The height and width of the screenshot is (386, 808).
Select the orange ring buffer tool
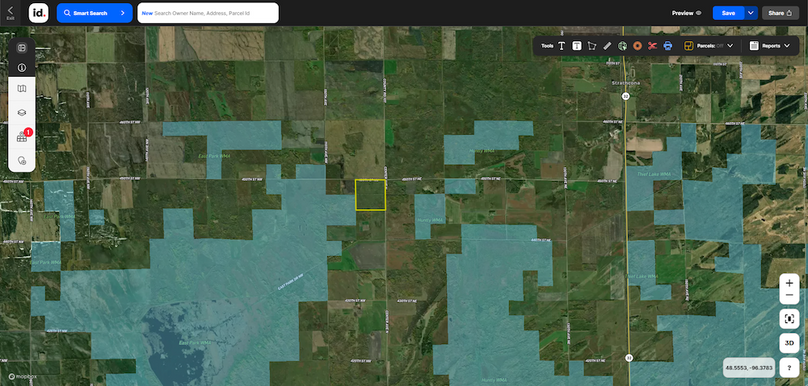[x=637, y=46]
